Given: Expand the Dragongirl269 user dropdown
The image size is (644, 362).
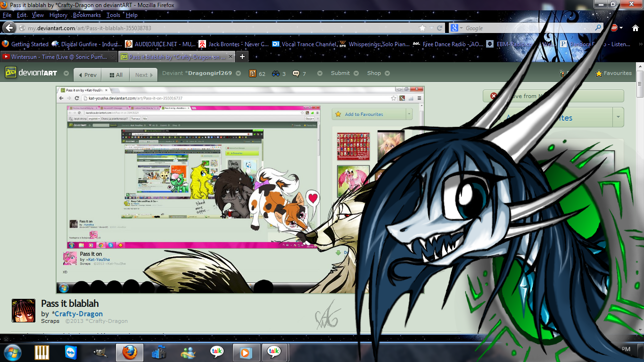Looking at the screenshot, I should click(x=239, y=74).
